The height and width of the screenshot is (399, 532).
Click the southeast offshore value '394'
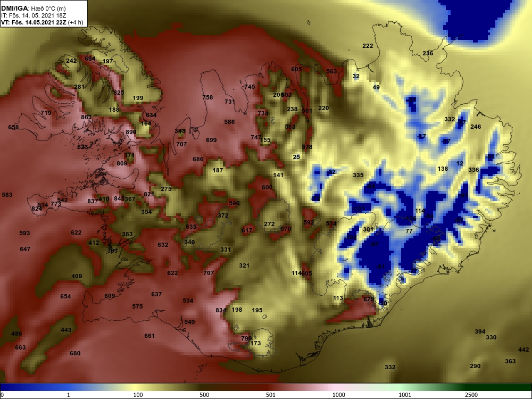(480, 331)
